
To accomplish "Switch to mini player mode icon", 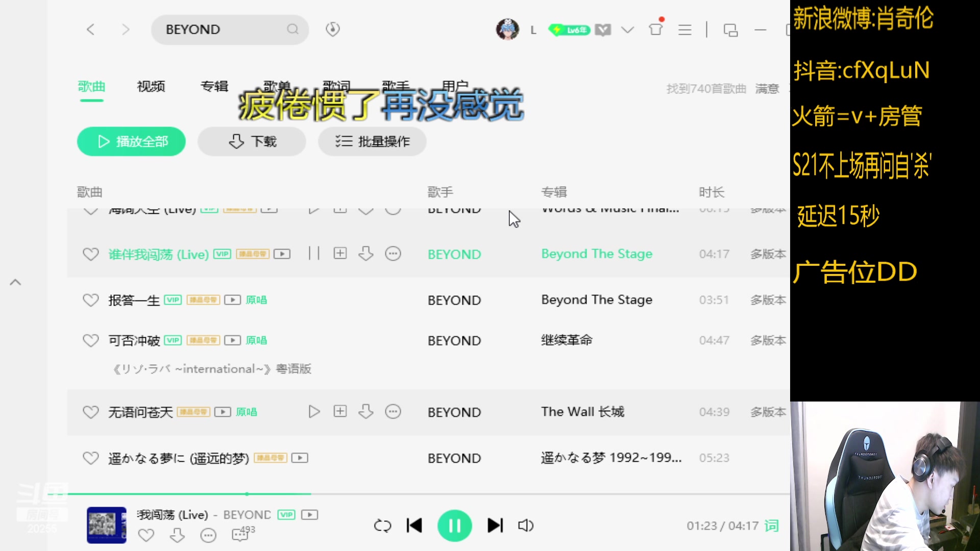I will pos(730,30).
